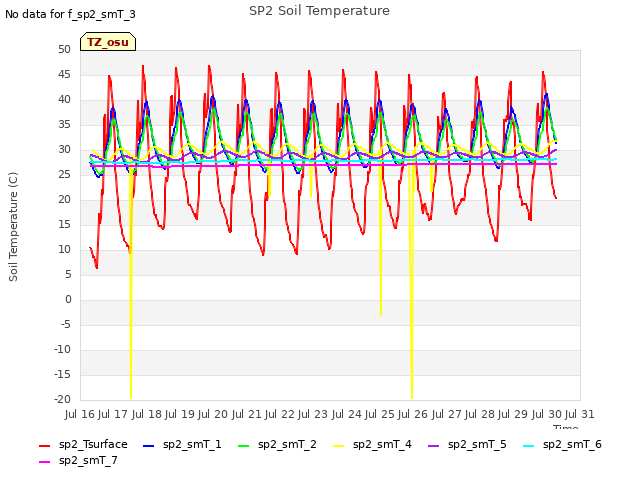Toggle sp2_smT_7 series in legend

(x=78, y=460)
